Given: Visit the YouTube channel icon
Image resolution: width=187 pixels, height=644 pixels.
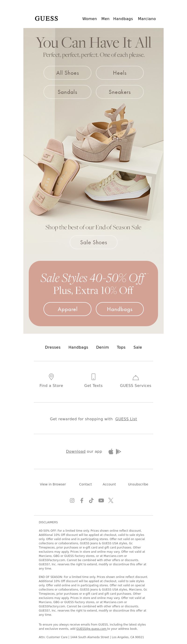Looking at the screenshot, I should (x=101, y=500).
